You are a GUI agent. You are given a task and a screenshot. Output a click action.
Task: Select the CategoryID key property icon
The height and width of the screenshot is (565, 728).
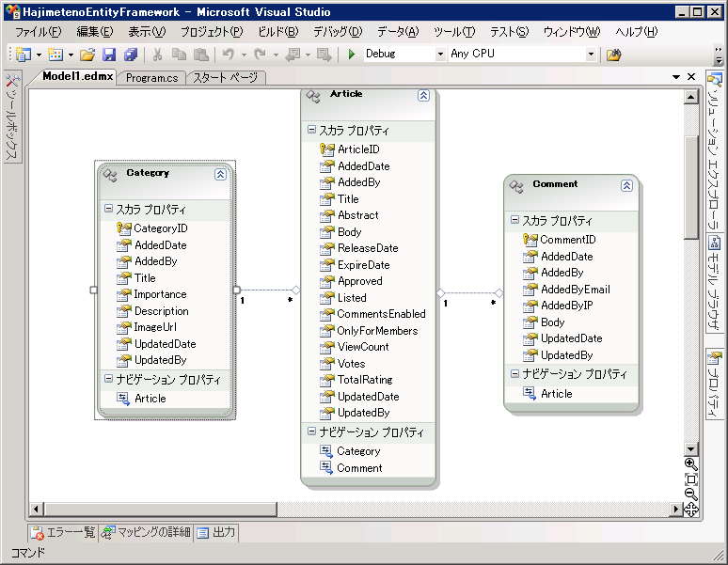123,228
